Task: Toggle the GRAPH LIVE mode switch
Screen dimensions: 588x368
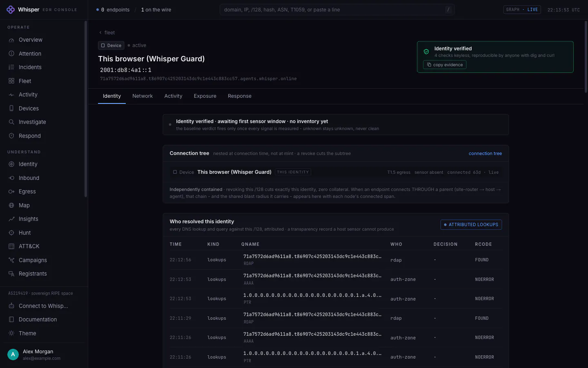Action: tap(522, 9)
